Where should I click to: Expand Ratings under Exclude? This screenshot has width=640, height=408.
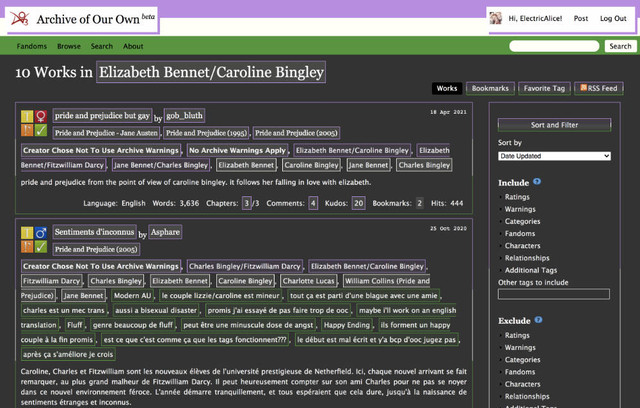(x=517, y=335)
